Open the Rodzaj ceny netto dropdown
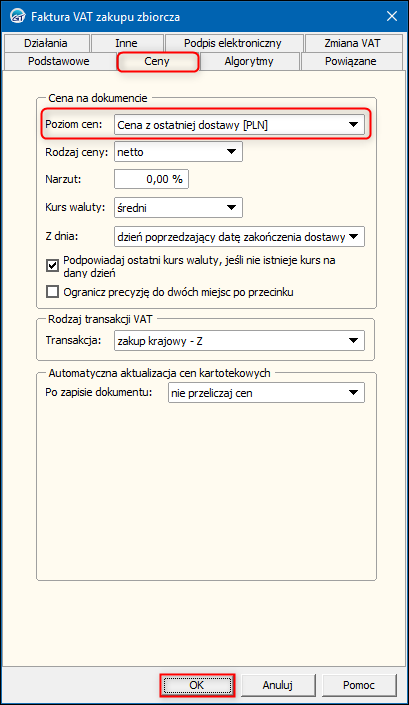This screenshot has width=409, height=705. [178, 152]
